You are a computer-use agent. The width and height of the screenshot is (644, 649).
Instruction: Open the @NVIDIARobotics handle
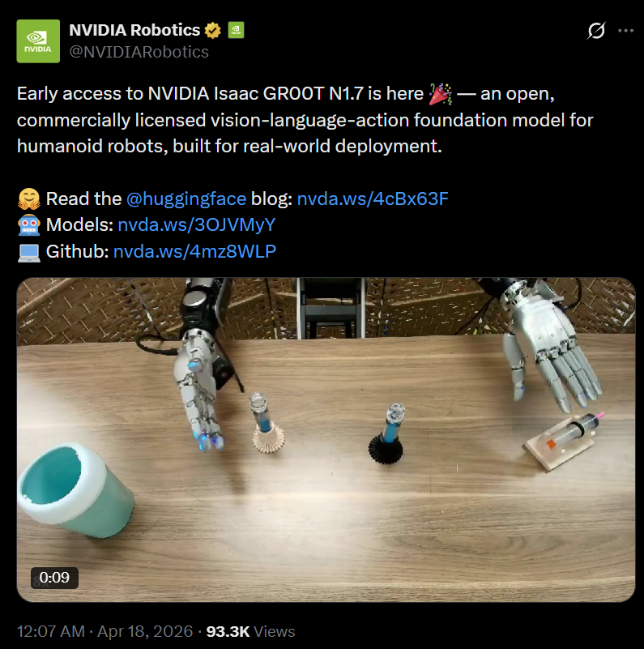click(x=139, y=52)
